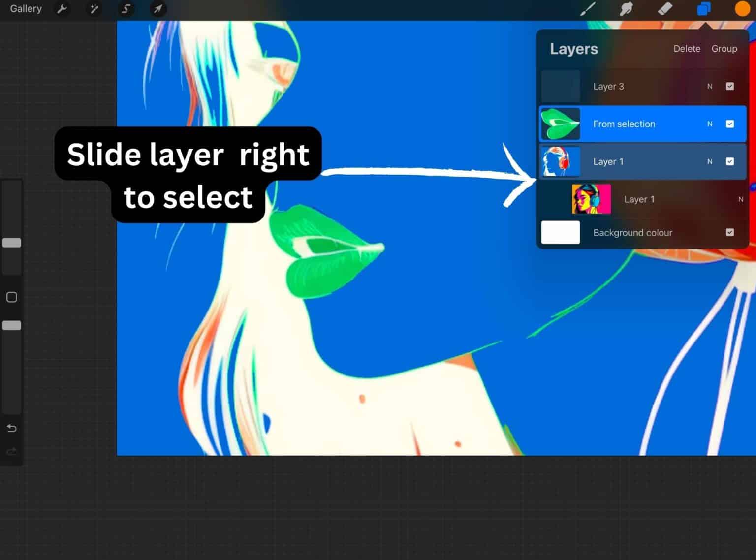
Task: Toggle visibility of the From selection layer
Action: (730, 124)
